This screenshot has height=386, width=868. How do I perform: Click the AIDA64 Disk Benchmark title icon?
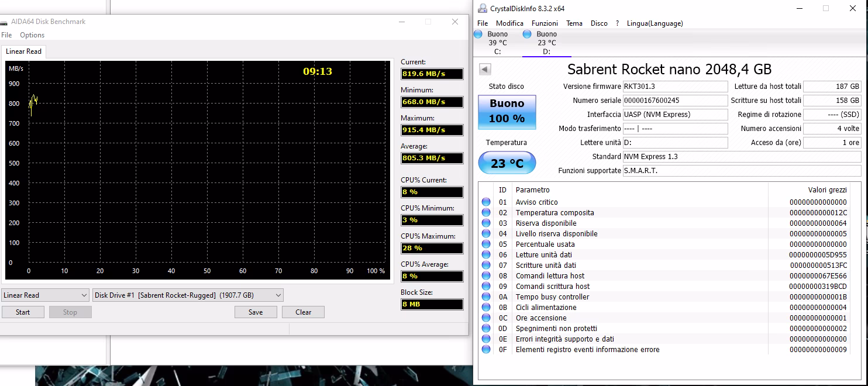(4, 22)
